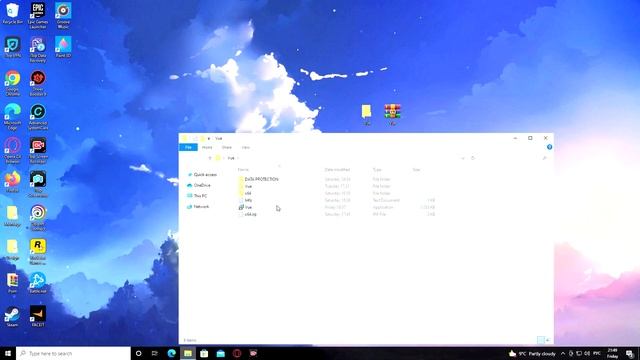Open the Paint 3D desktop icon
Screen dimensions: 640x360
click(63, 47)
